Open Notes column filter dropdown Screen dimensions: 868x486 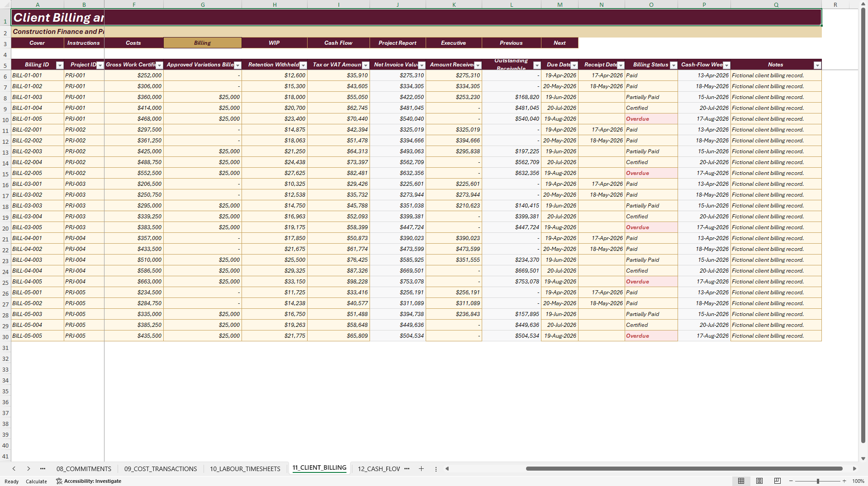(x=817, y=66)
